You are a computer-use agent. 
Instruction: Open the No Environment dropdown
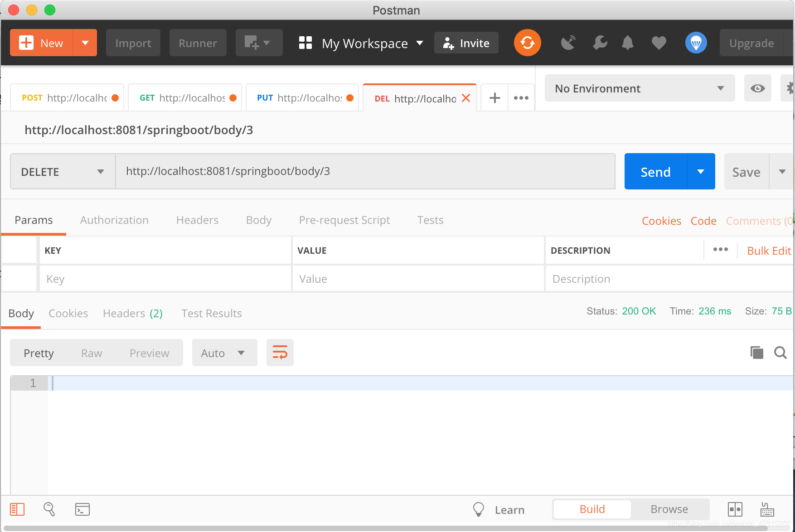[x=640, y=88]
